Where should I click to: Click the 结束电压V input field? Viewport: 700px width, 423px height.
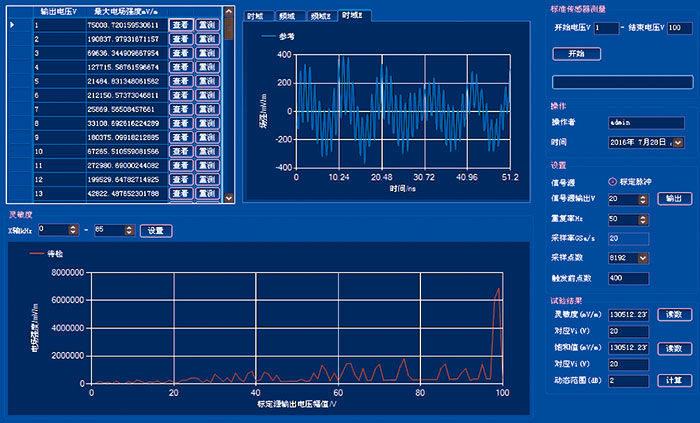coord(675,28)
